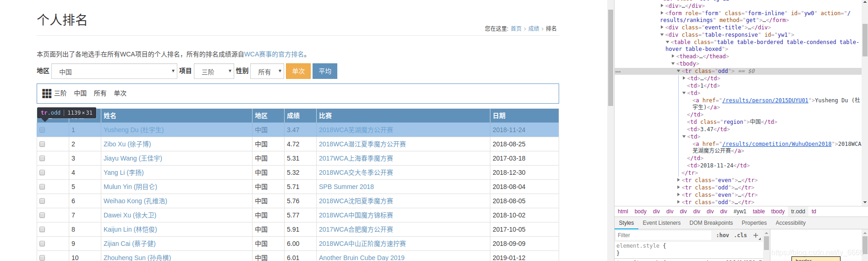The height and width of the screenshot is (261, 868).
Task: Select the tbody breadcrumb in DevTools
Action: 778,211
